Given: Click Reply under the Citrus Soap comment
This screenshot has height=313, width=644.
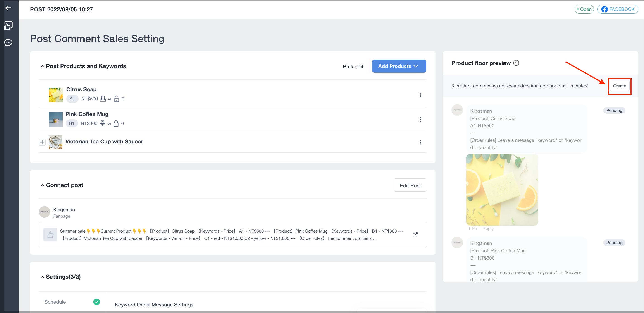Looking at the screenshot, I should tap(488, 229).
